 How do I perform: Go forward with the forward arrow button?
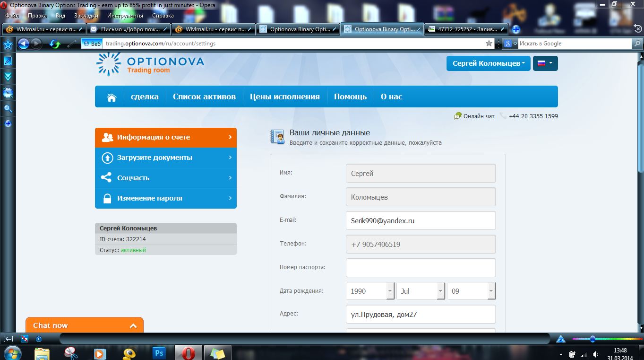37,44
